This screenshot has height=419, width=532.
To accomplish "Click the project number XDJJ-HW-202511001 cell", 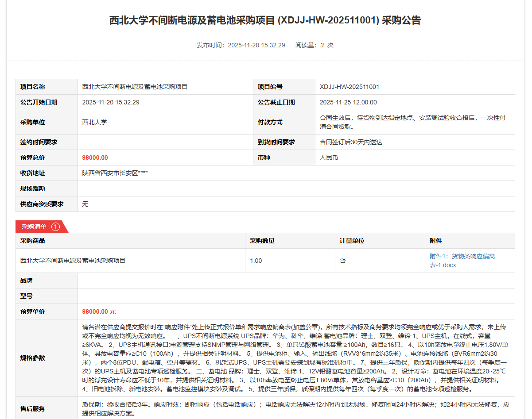I will click(x=349, y=87).
